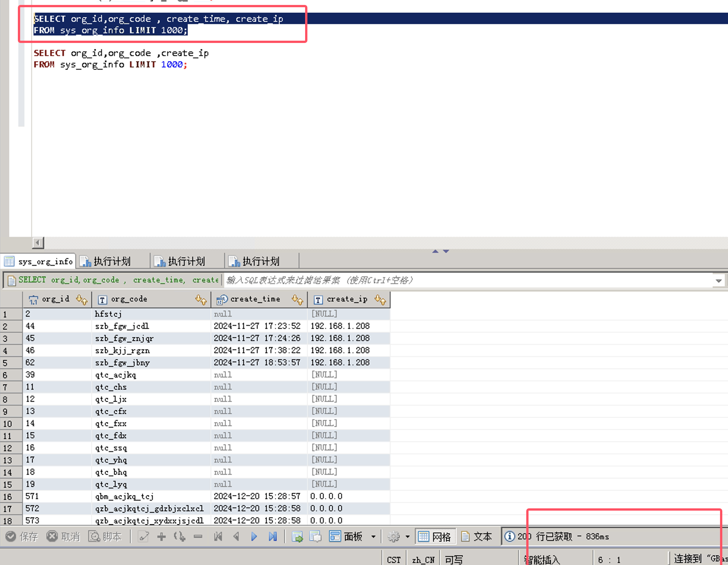
Task: Select cell qtc_acjkq
Action: tap(151, 375)
